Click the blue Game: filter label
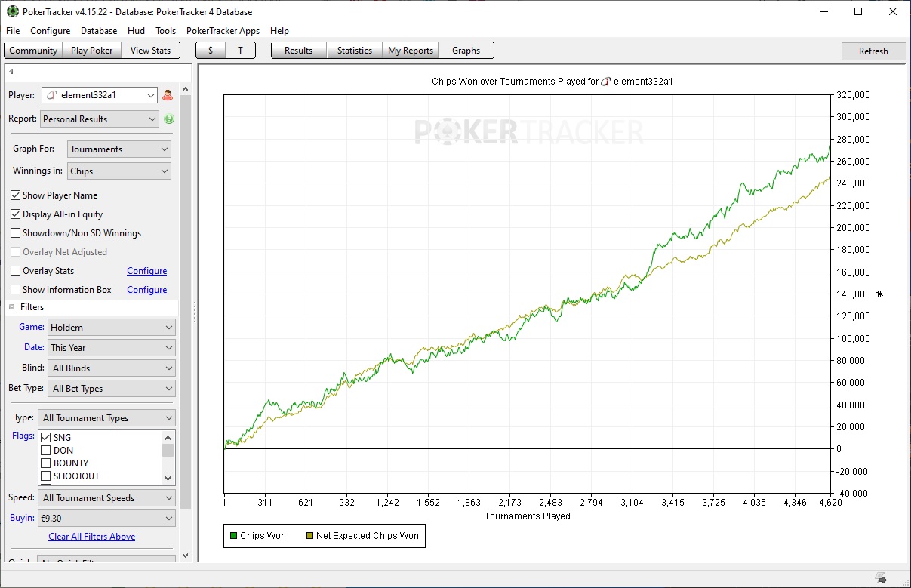 click(x=32, y=327)
